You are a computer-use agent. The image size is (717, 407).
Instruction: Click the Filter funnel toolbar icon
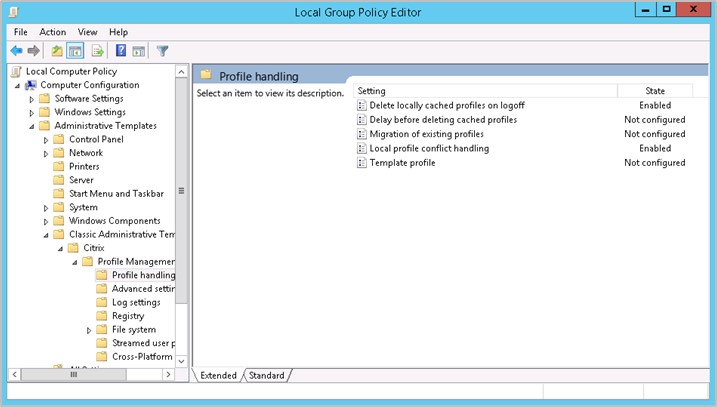163,51
